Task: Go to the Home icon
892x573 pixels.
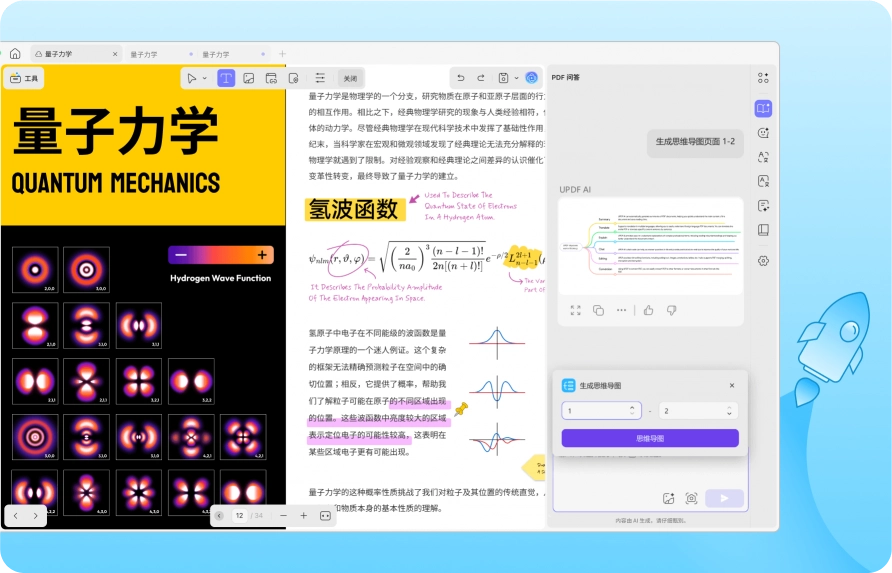Action: click(15, 53)
